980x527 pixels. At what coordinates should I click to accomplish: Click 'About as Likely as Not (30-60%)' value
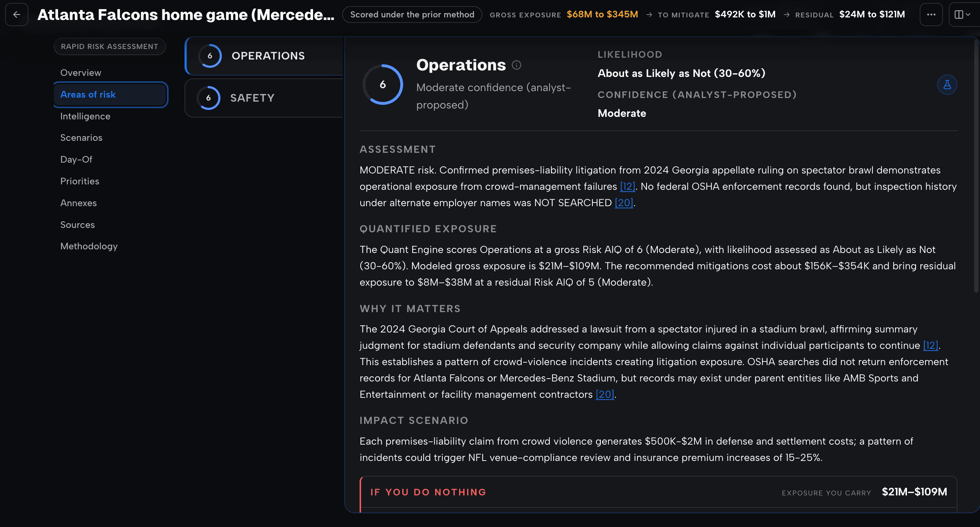[x=681, y=73]
